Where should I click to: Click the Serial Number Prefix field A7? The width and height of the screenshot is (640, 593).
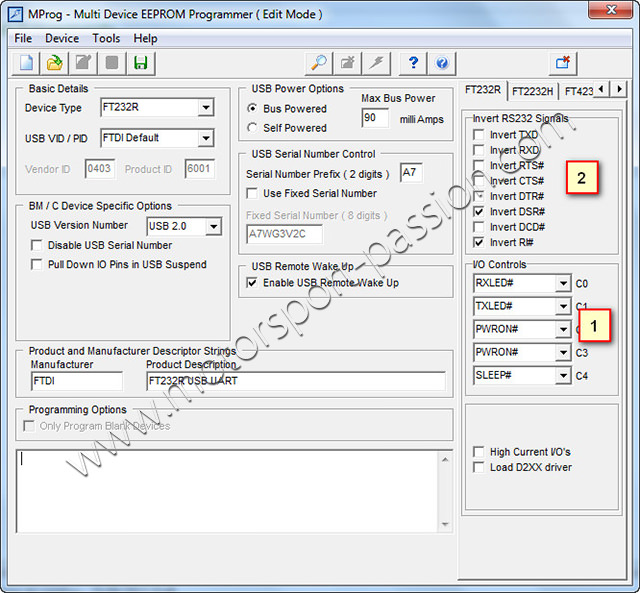click(x=411, y=173)
